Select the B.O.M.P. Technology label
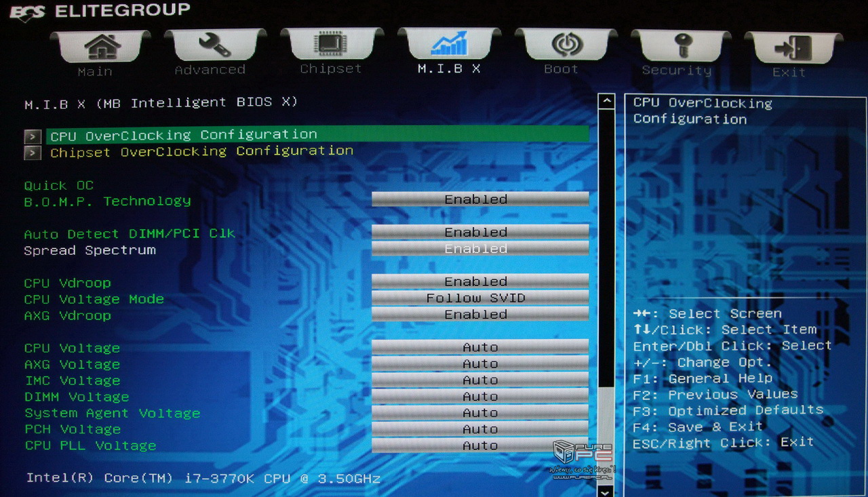Screen dimensions: 868x497 108,201
